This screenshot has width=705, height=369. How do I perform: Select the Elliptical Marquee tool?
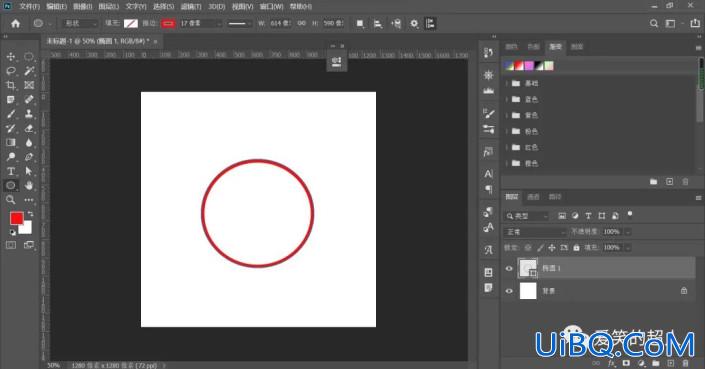point(29,57)
